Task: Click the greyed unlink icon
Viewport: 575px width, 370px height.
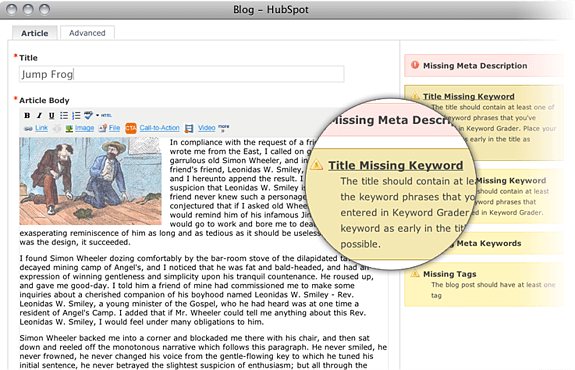Action: (57, 128)
